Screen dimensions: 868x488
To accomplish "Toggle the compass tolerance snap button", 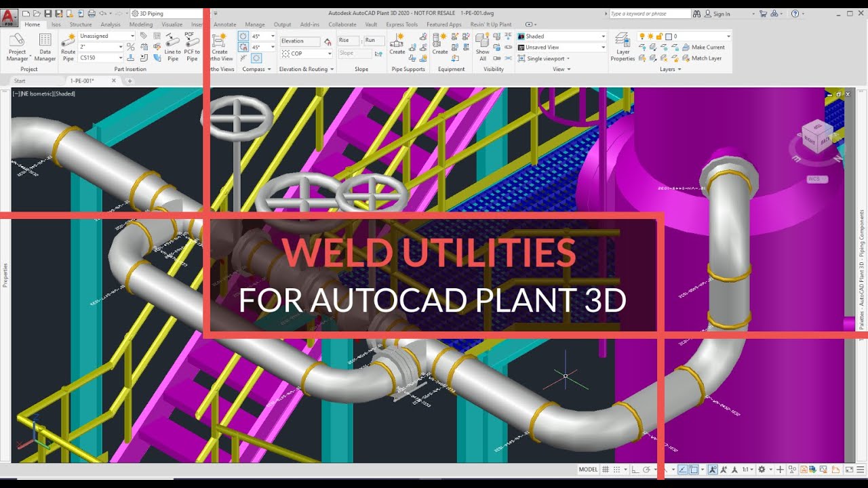I will tap(244, 47).
